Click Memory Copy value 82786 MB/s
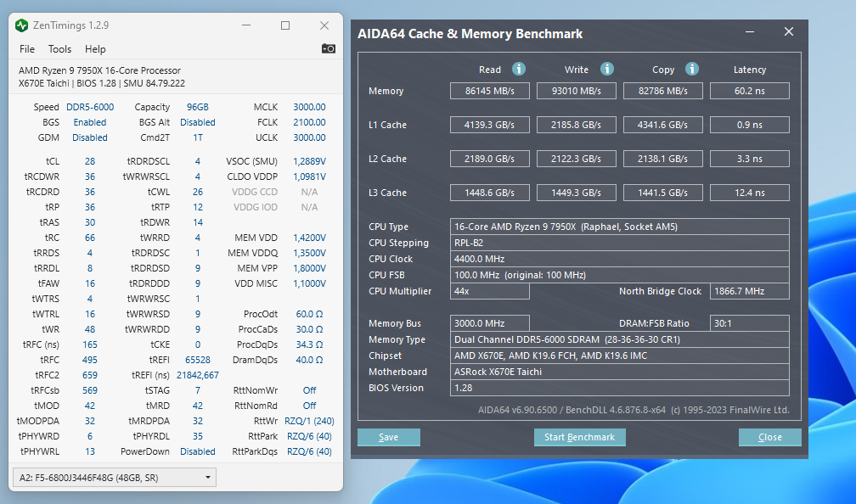Screen dimensions: 856x504 [x=662, y=91]
